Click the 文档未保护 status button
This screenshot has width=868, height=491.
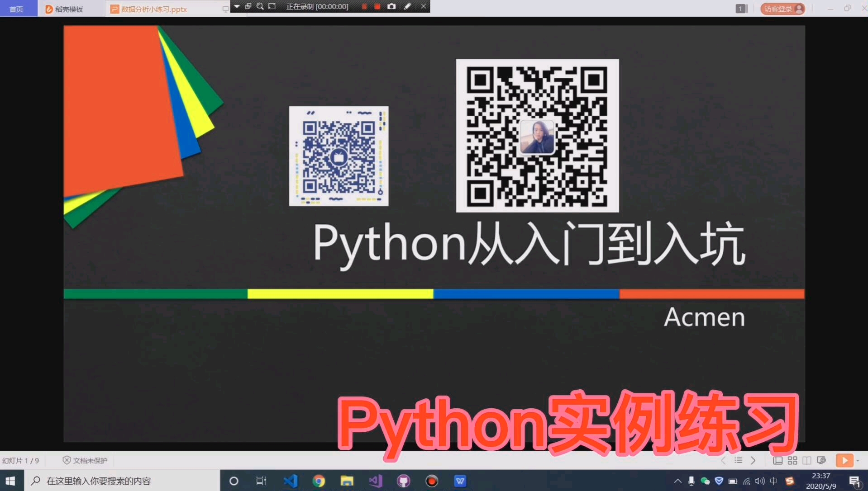coord(85,460)
